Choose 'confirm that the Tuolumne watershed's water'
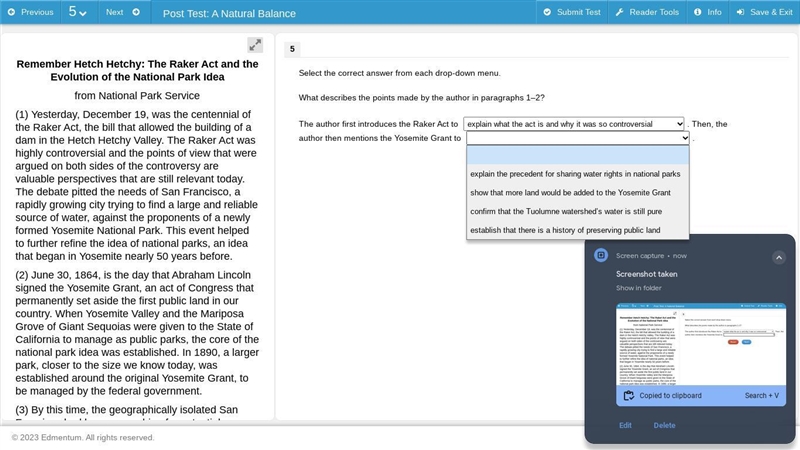This screenshot has height=450, width=800. [x=578, y=211]
